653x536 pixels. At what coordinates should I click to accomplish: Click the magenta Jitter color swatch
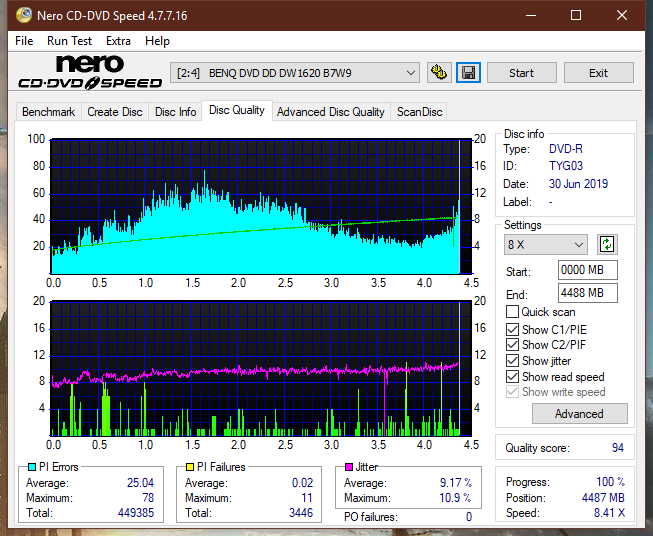pos(349,467)
